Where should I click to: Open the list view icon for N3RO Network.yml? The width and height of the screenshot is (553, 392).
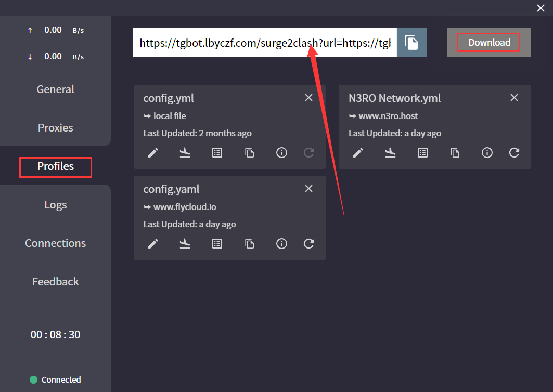click(422, 153)
